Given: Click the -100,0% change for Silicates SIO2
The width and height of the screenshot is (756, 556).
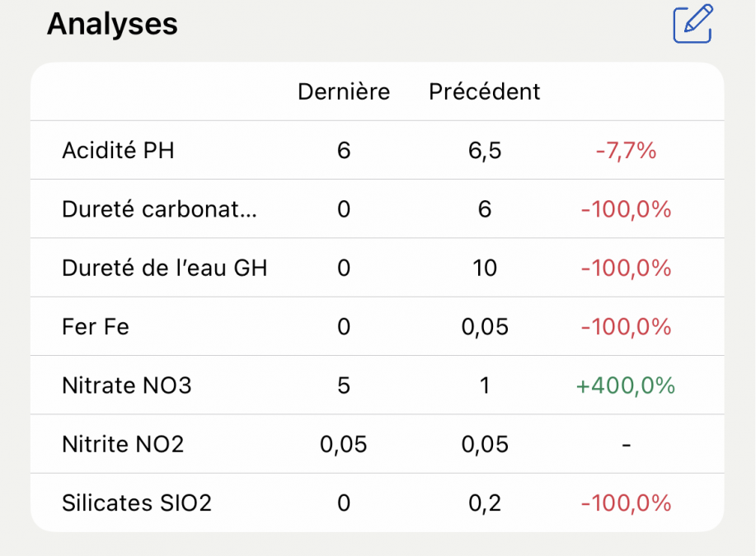Looking at the screenshot, I should 626,503.
